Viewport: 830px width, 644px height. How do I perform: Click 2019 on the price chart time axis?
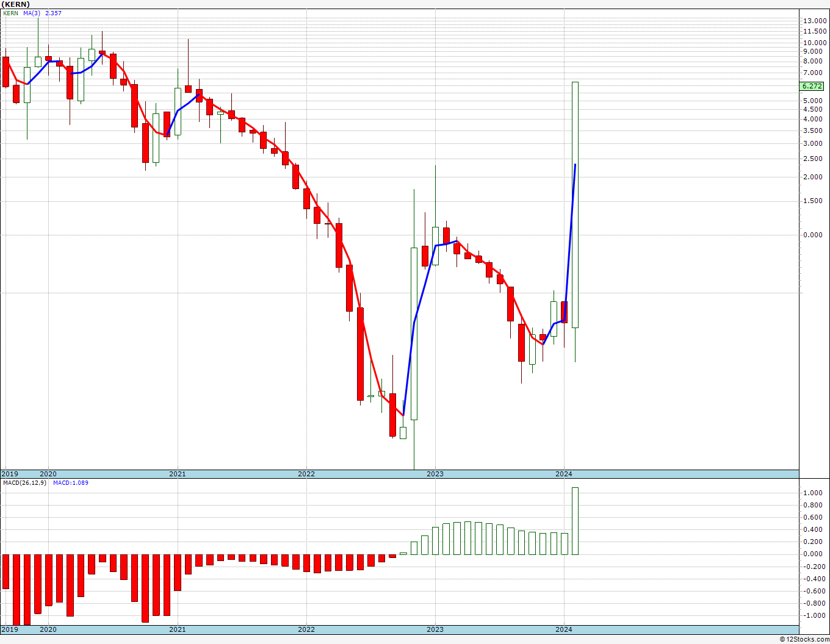click(x=9, y=474)
